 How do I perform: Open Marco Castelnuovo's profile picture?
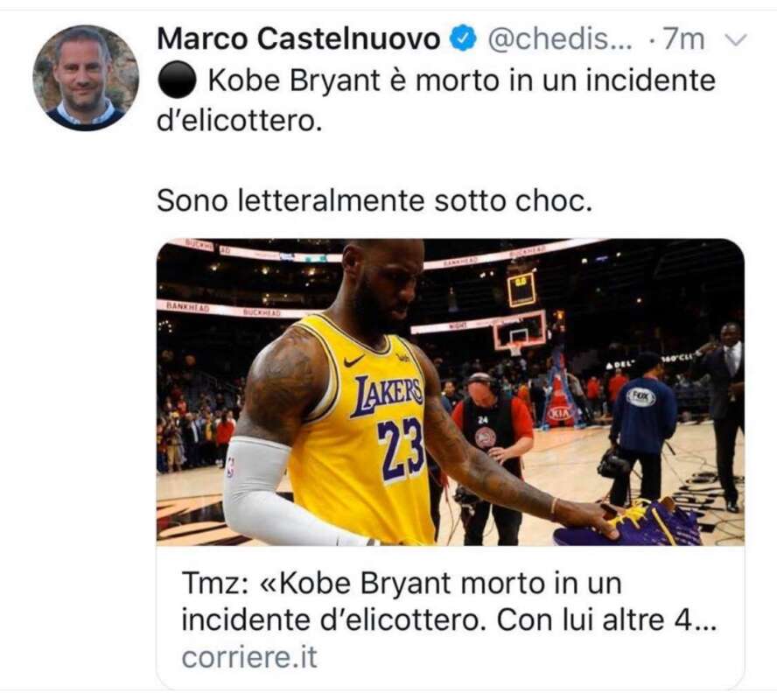(85, 78)
